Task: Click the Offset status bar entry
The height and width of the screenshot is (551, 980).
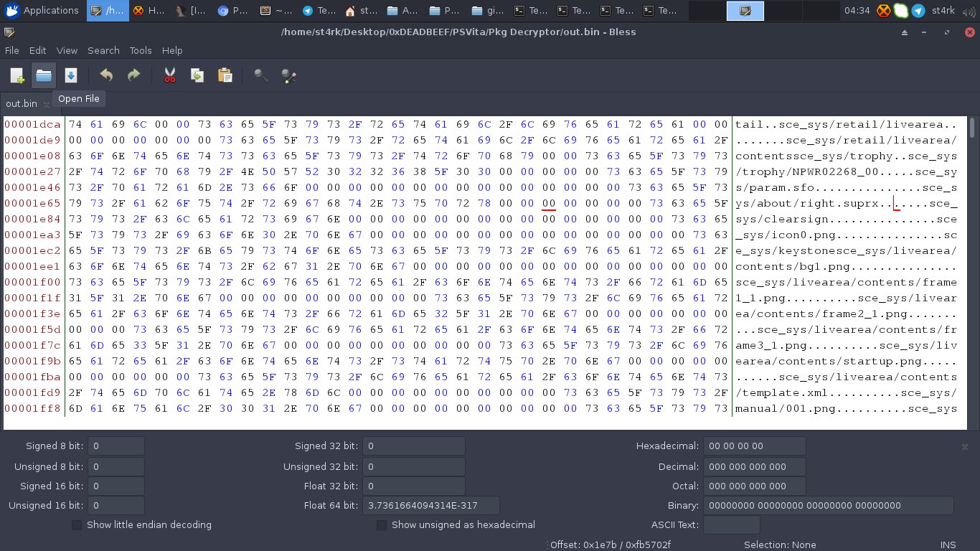Action: coord(611,545)
